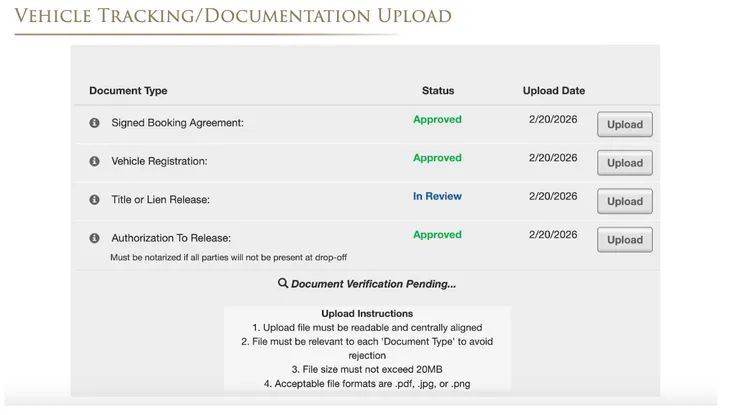740x415 pixels.
Task: Click the 20MB file size instruction
Action: coord(367,370)
